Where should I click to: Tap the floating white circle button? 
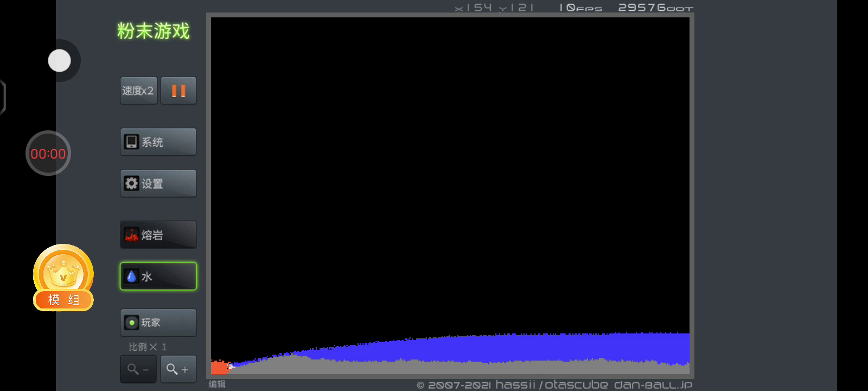[59, 60]
